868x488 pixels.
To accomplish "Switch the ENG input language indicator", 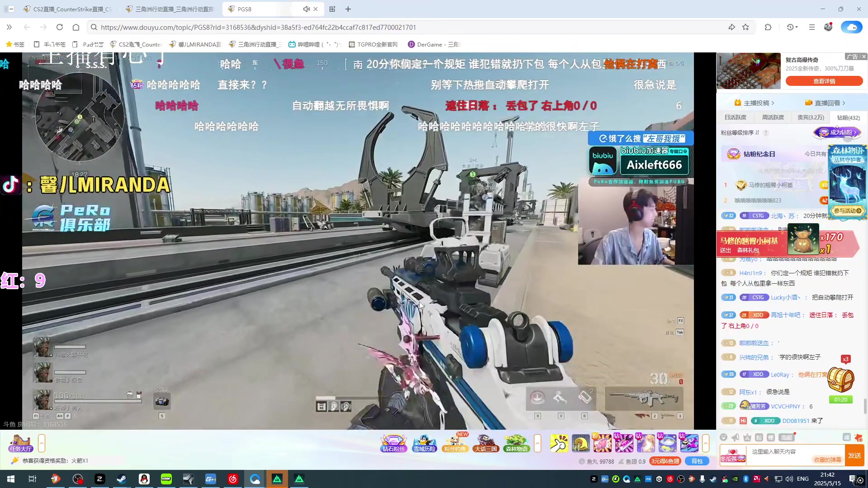I will (x=803, y=479).
